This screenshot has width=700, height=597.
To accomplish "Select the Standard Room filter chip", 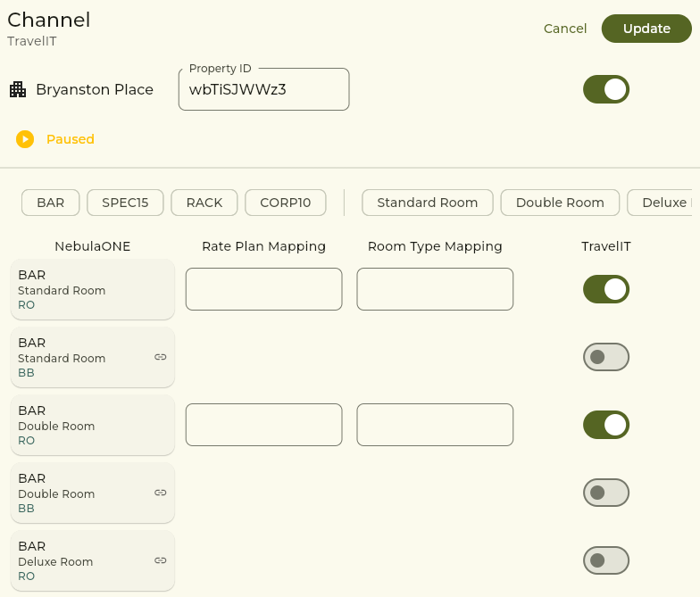I will point(427,203).
